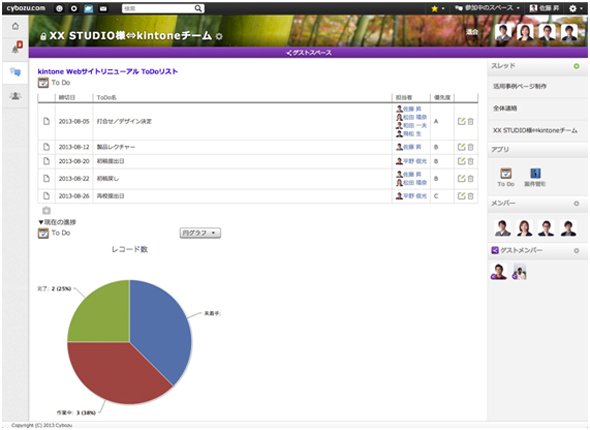Delete the 2013-08-22 todo row
Screen dimensions: 590x430
pyautogui.click(x=470, y=179)
